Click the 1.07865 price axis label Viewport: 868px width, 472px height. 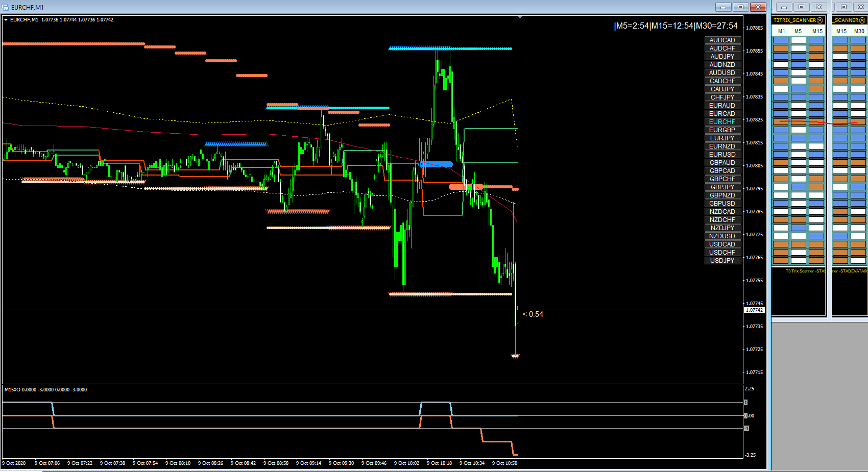tap(755, 28)
